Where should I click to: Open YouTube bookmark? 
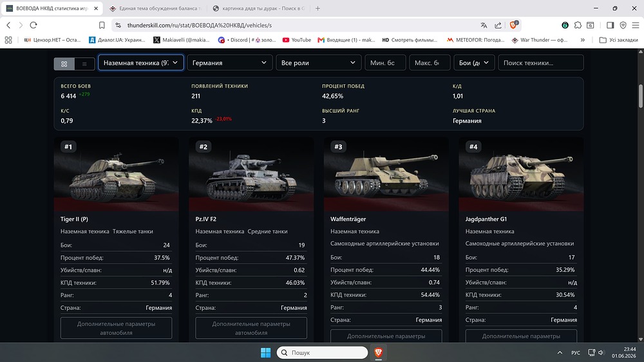coord(296,40)
